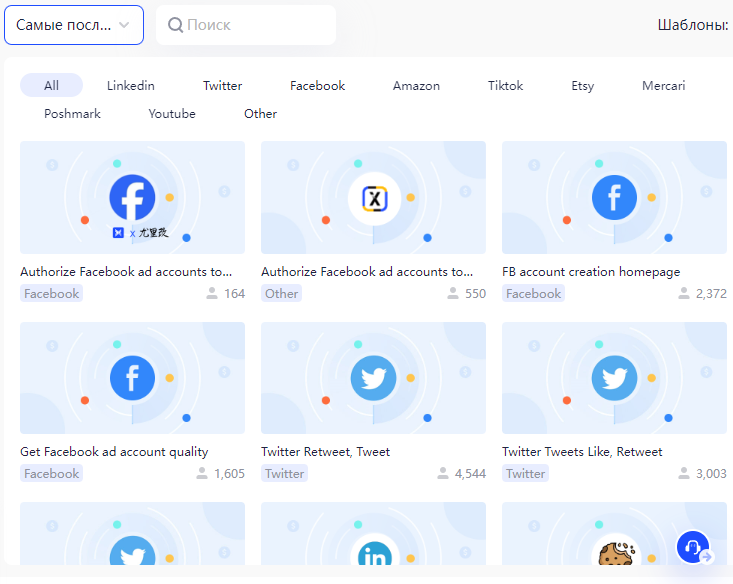
Task: Click the user count 2,372
Action: click(x=711, y=294)
